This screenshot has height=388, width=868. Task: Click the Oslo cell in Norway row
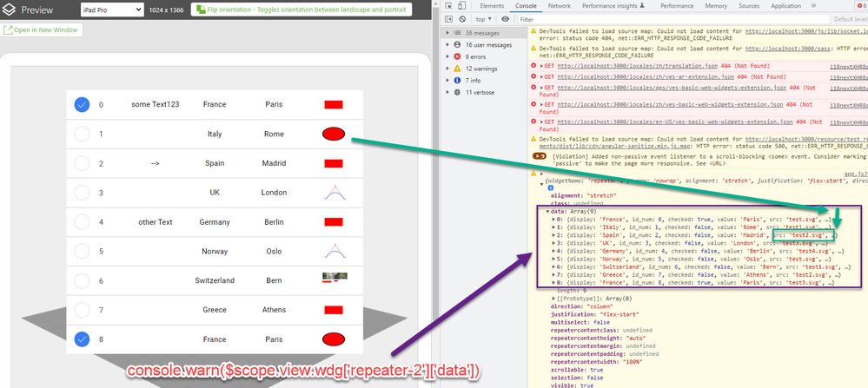pos(274,251)
